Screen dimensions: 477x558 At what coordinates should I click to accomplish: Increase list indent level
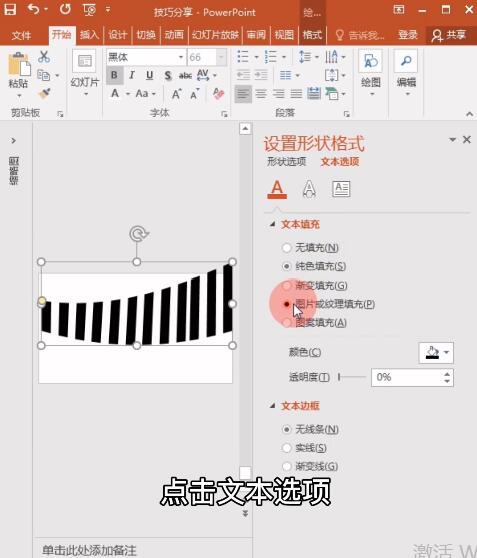pyautogui.click(x=261, y=75)
